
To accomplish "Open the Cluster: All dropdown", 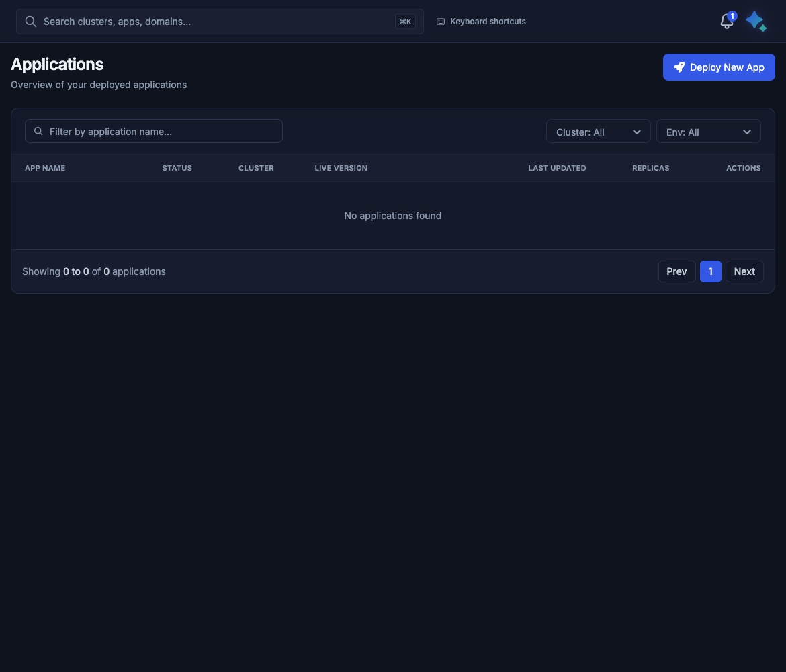I will tap(598, 132).
